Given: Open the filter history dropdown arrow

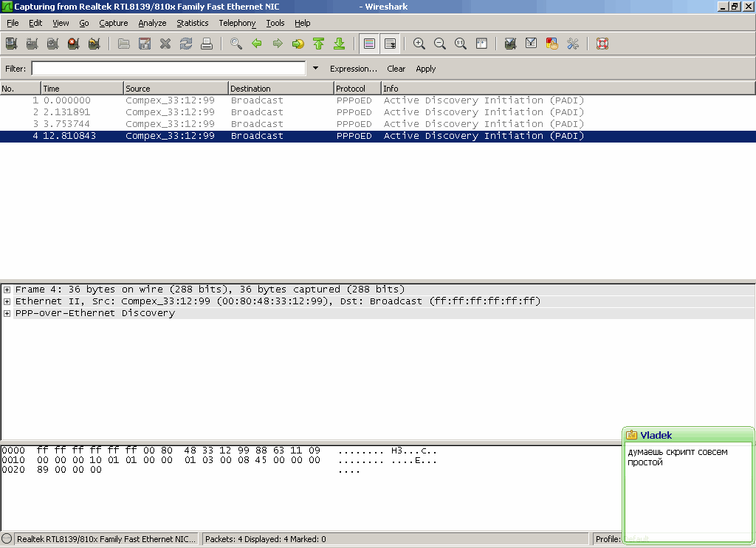Looking at the screenshot, I should pos(315,69).
